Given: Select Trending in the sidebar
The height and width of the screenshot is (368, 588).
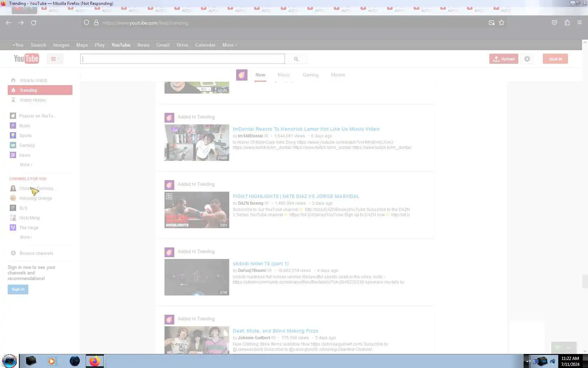Looking at the screenshot, I should (x=40, y=90).
